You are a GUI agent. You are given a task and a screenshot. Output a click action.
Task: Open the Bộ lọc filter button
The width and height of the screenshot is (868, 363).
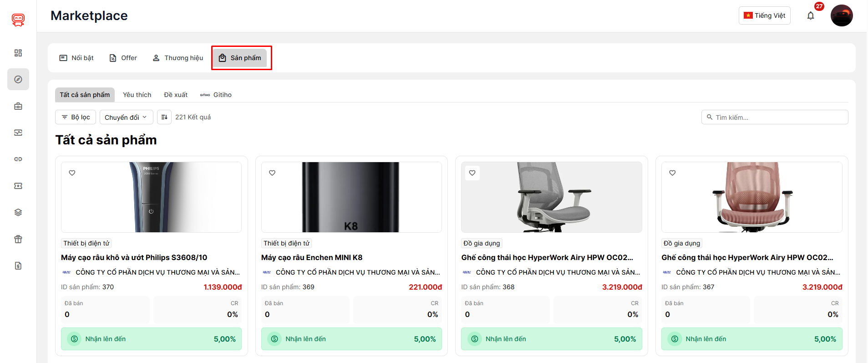point(76,117)
